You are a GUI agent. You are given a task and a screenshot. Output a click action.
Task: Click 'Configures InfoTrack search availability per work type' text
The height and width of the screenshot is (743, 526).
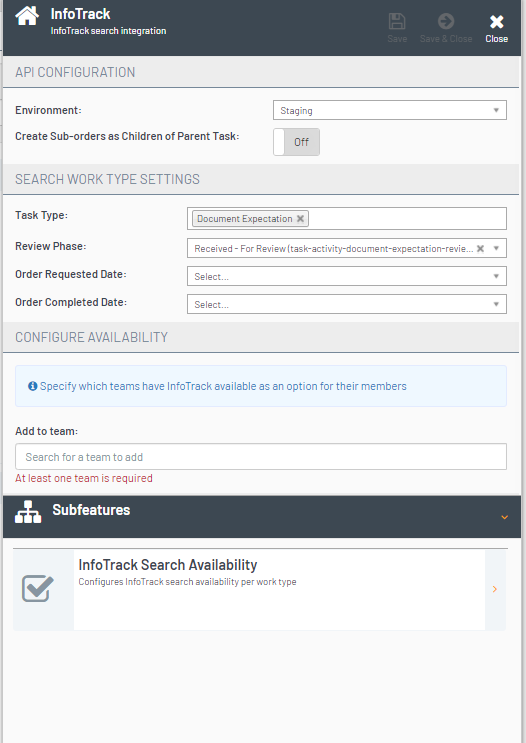[187, 582]
